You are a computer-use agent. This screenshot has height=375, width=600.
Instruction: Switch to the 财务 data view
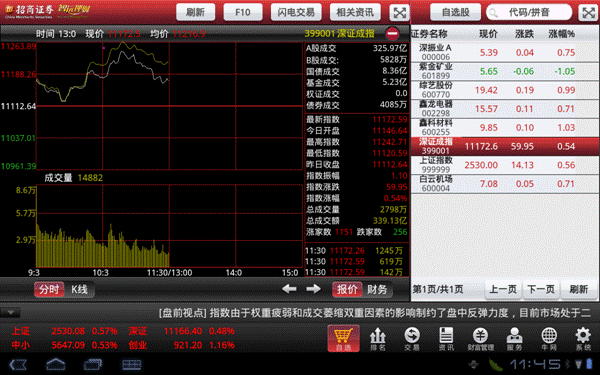377,289
